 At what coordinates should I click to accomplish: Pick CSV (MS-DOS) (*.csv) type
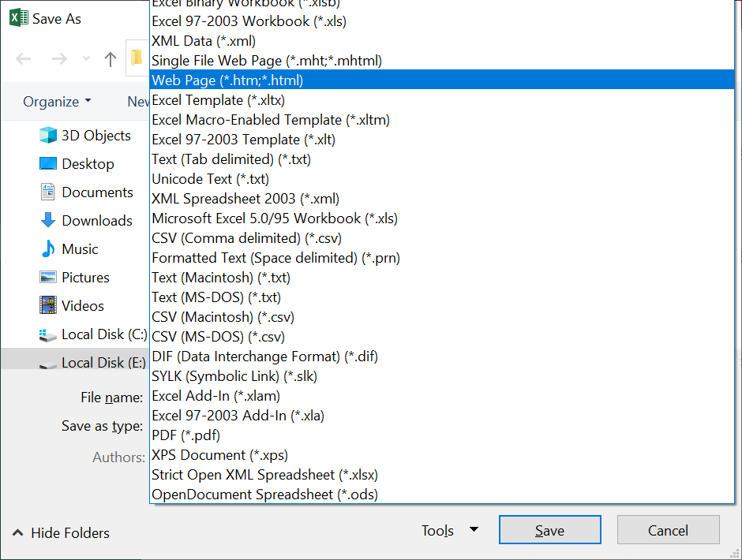pyautogui.click(x=442, y=336)
